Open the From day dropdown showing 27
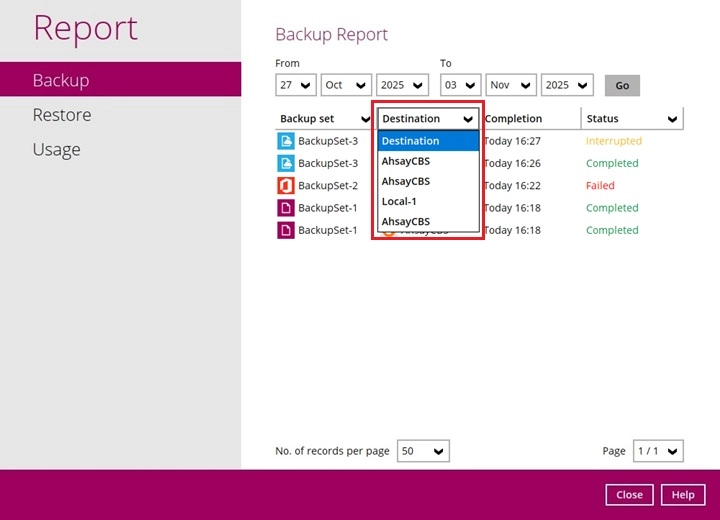Viewport: 720px width, 520px height. click(x=296, y=85)
